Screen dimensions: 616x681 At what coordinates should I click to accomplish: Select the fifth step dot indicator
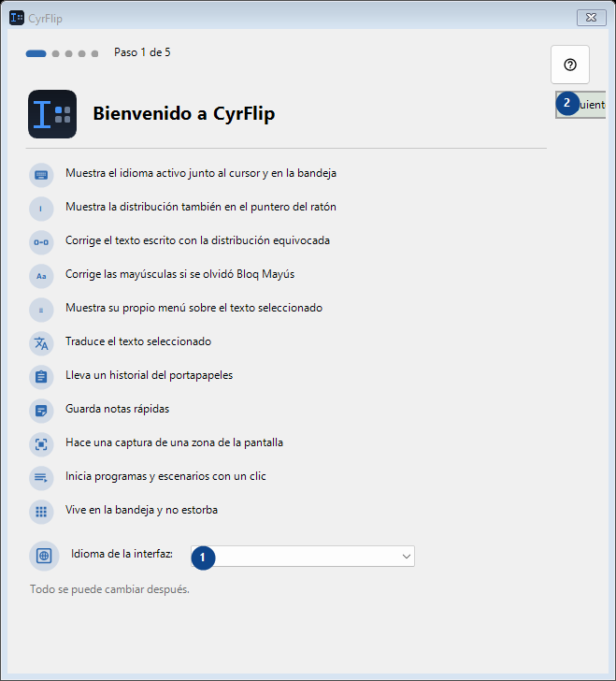(94, 54)
